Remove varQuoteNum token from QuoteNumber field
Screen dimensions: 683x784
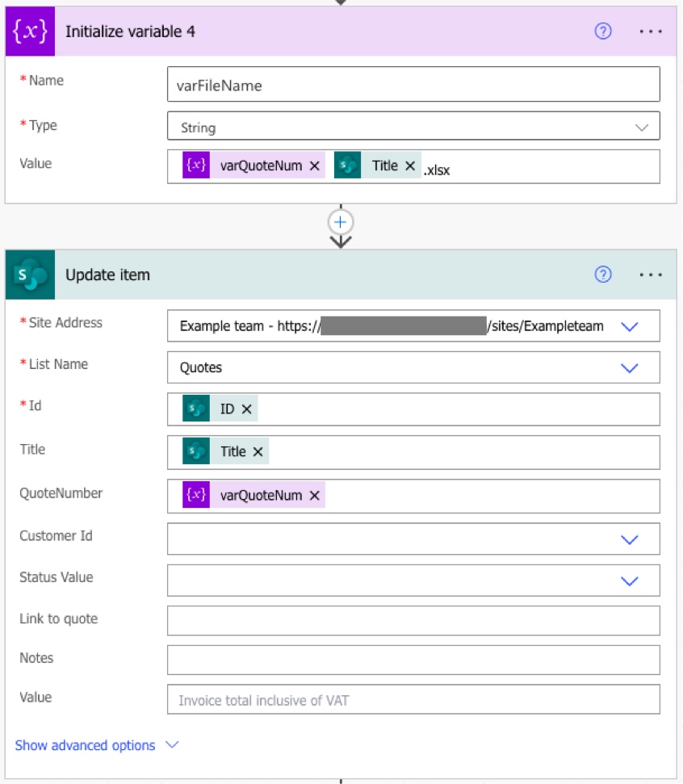point(315,496)
